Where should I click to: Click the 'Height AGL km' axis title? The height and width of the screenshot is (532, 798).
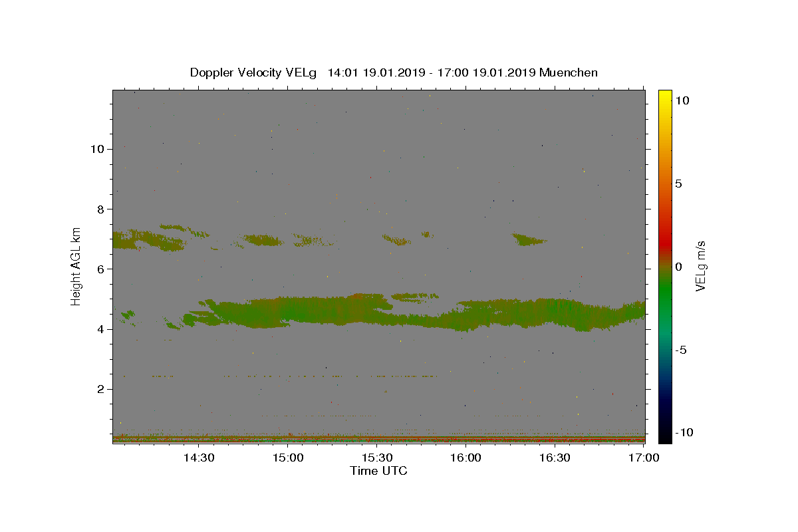click(76, 266)
